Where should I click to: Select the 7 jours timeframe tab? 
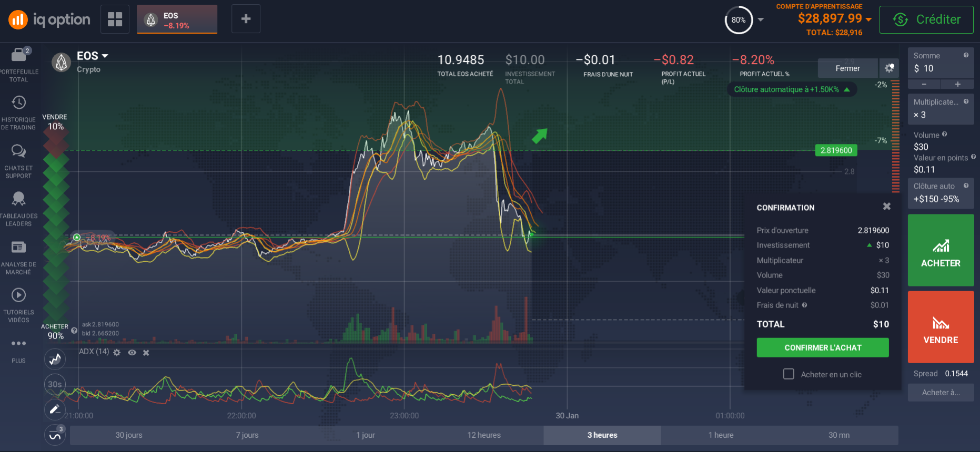[x=247, y=435]
